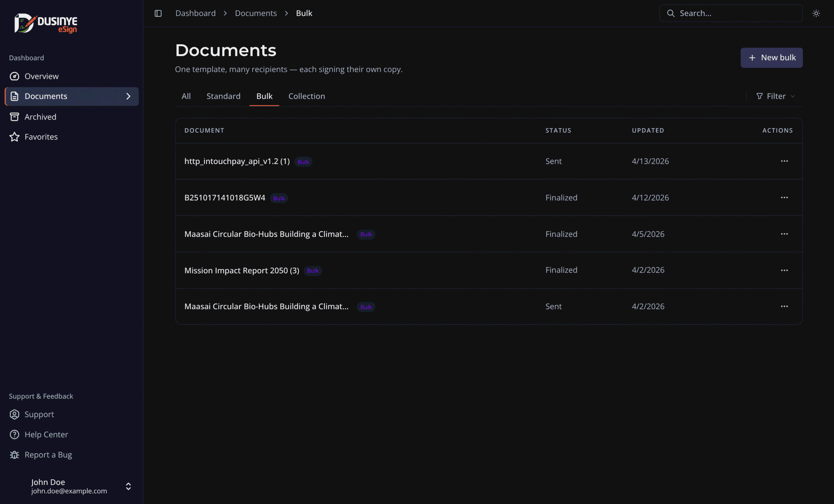Screen dimensions: 834x504
Task: Open document B251017141018G5W4
Action: pos(225,197)
